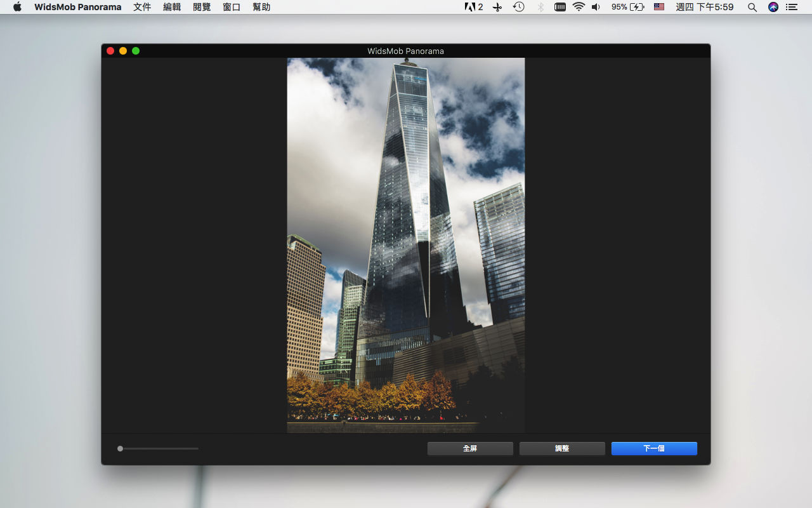
Task: Open the 幫助 menu
Action: click(261, 7)
